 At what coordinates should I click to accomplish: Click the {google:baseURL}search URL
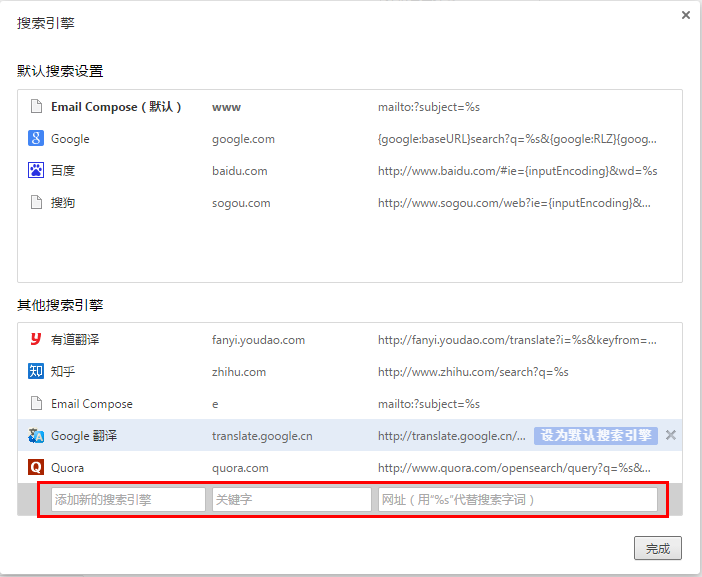point(517,139)
